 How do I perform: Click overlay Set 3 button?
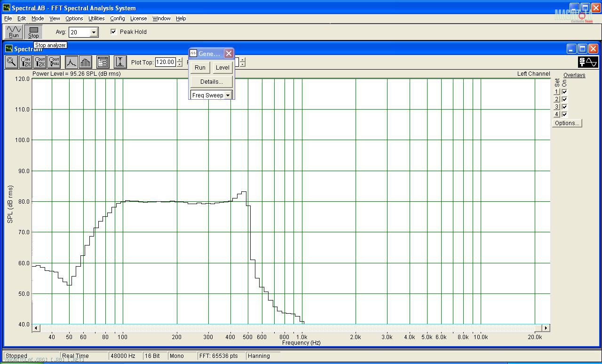pyautogui.click(x=557, y=107)
